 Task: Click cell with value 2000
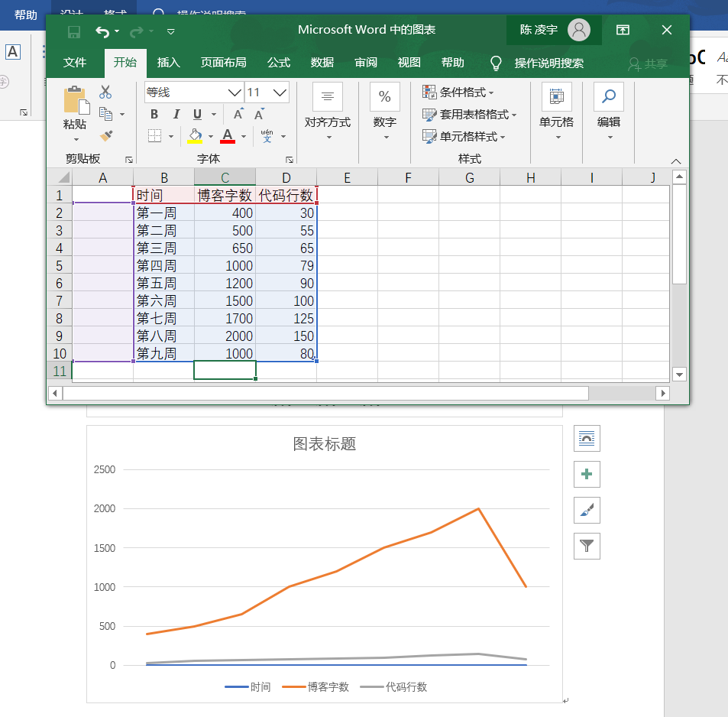point(225,336)
